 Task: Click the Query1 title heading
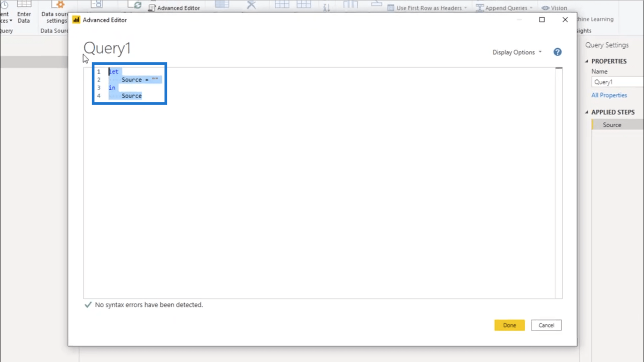[107, 48]
